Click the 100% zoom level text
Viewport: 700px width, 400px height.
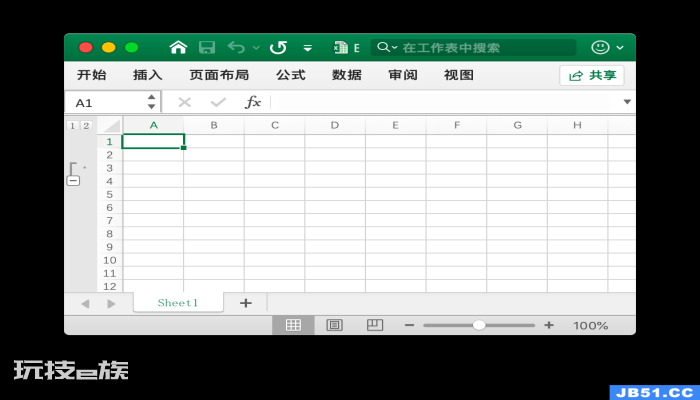click(x=591, y=326)
